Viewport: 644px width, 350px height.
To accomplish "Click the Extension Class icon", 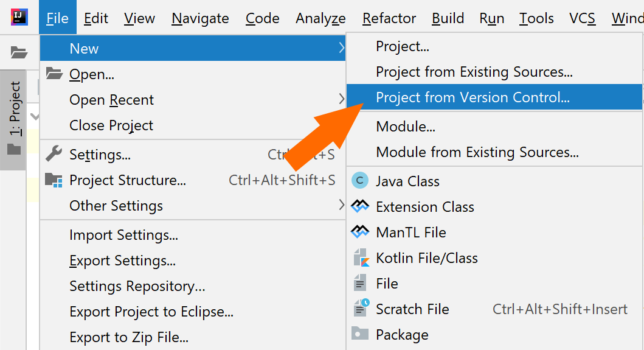I will [360, 206].
